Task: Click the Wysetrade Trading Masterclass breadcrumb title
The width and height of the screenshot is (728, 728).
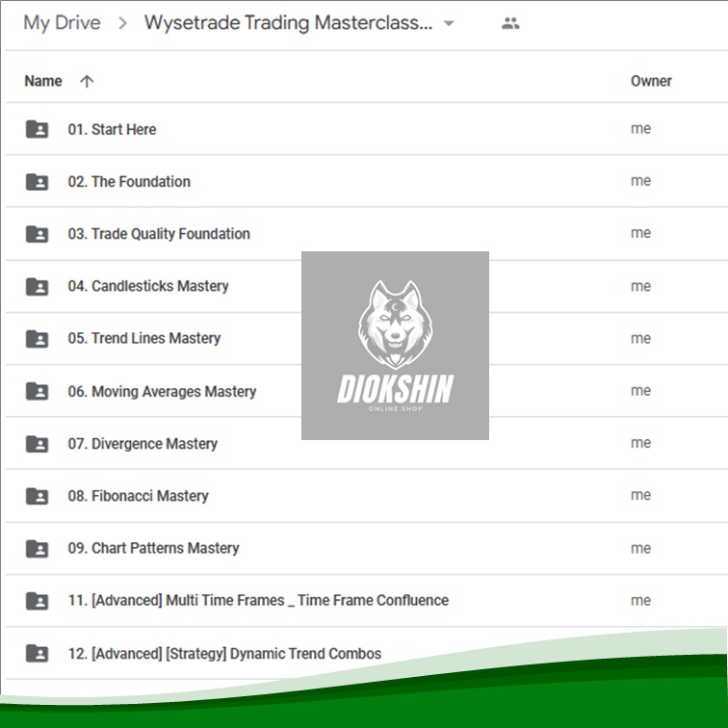Action: 288,23
